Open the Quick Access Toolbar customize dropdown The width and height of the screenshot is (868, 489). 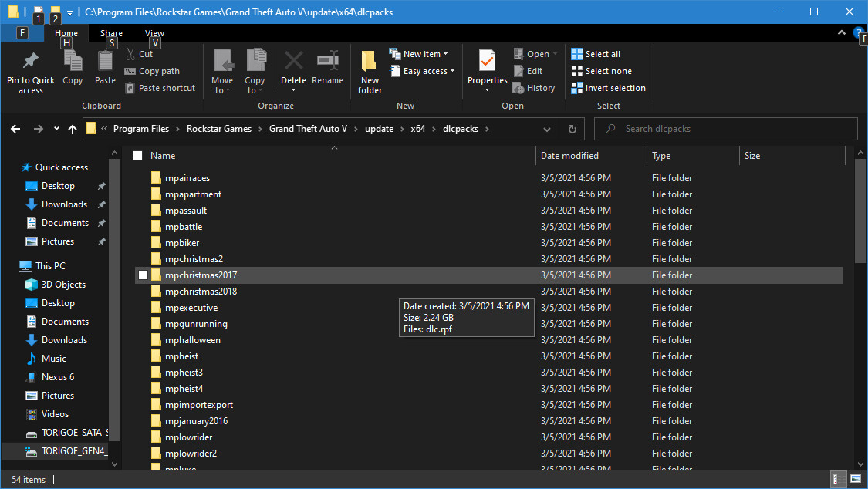pyautogui.click(x=69, y=12)
